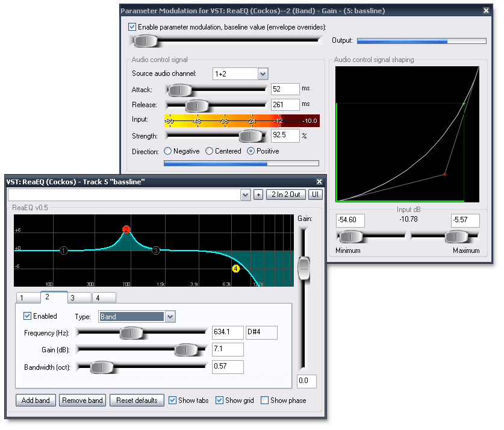
Task: Click the note field showing D#4
Action: (262, 332)
